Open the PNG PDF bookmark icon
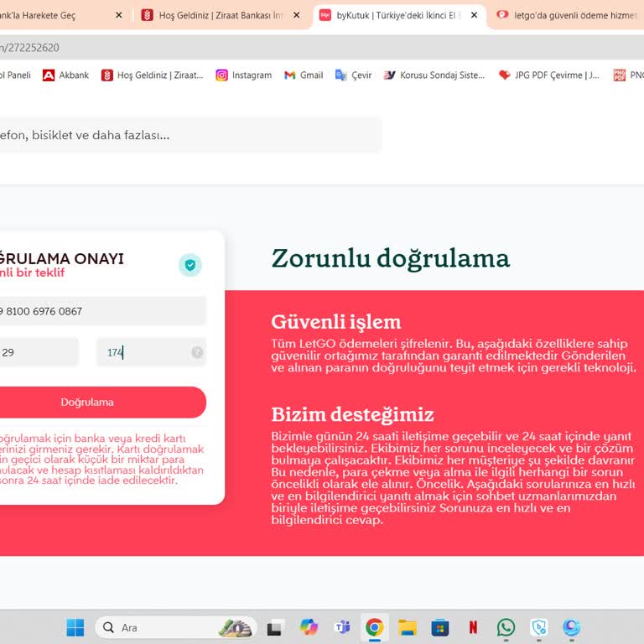The image size is (644, 644). tap(620, 75)
